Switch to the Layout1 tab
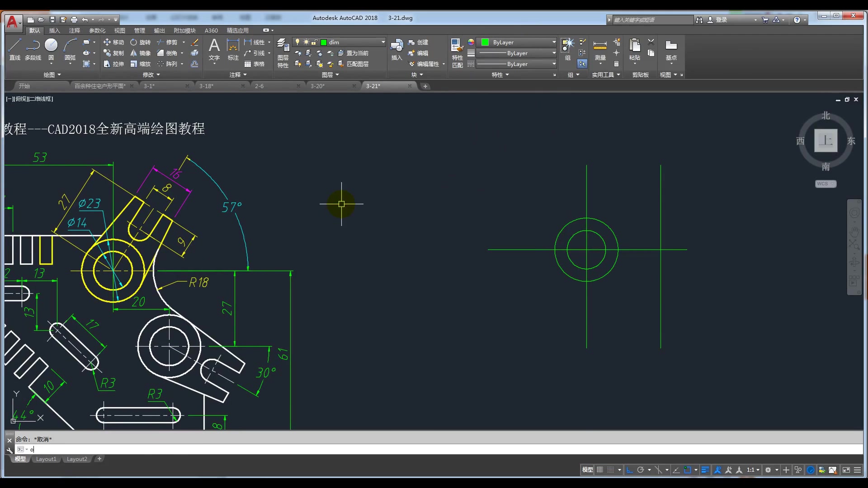The image size is (868, 488). coord(46,459)
